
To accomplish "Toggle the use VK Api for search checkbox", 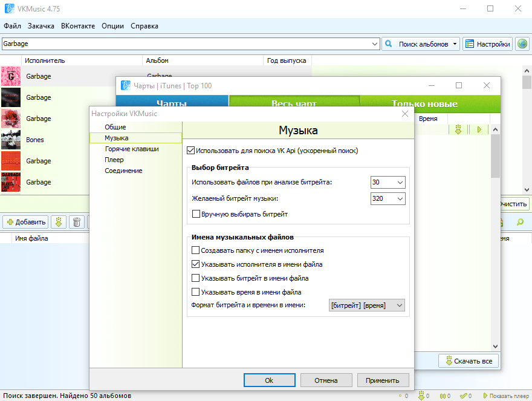I will click(x=190, y=151).
